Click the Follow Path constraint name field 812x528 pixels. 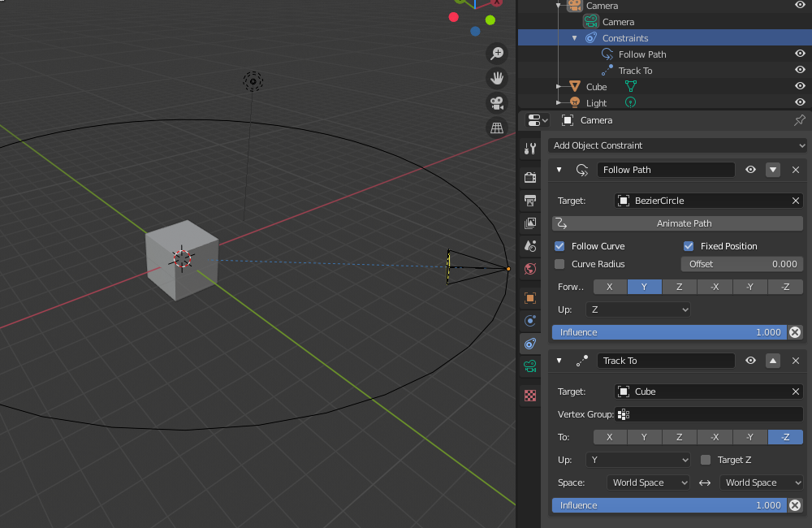tap(666, 170)
